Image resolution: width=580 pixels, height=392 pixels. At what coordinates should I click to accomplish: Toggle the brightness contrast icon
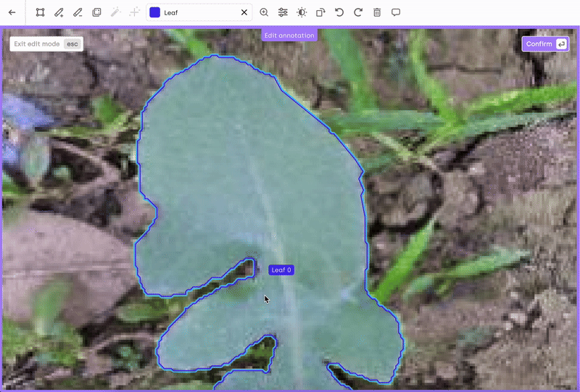302,12
